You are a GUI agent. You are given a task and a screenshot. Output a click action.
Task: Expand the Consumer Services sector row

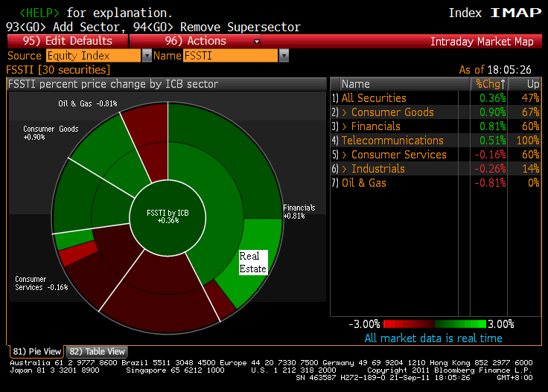[x=345, y=155]
